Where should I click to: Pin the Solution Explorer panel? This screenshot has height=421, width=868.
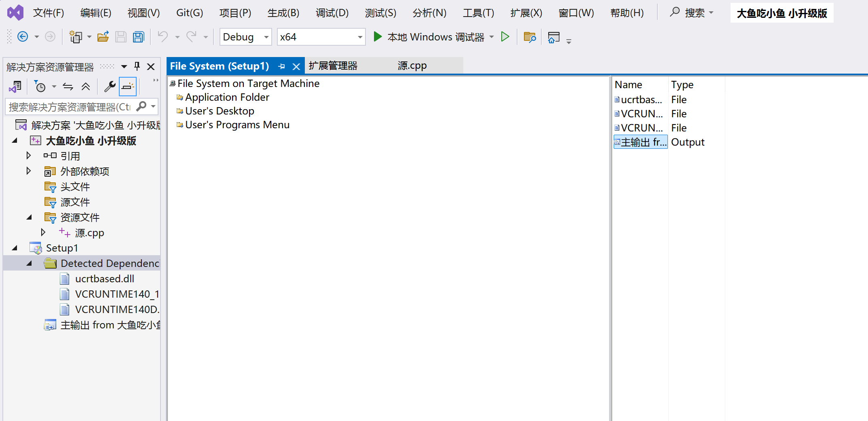click(137, 66)
